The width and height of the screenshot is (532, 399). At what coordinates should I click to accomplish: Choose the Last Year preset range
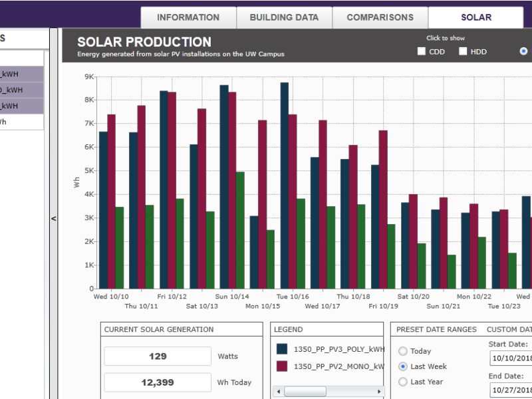(403, 382)
